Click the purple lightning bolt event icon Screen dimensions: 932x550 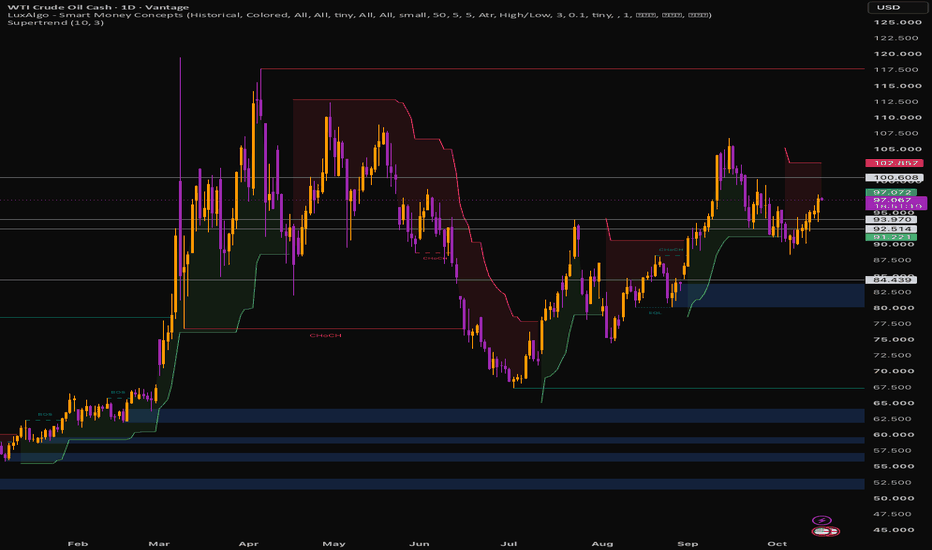tap(821, 520)
